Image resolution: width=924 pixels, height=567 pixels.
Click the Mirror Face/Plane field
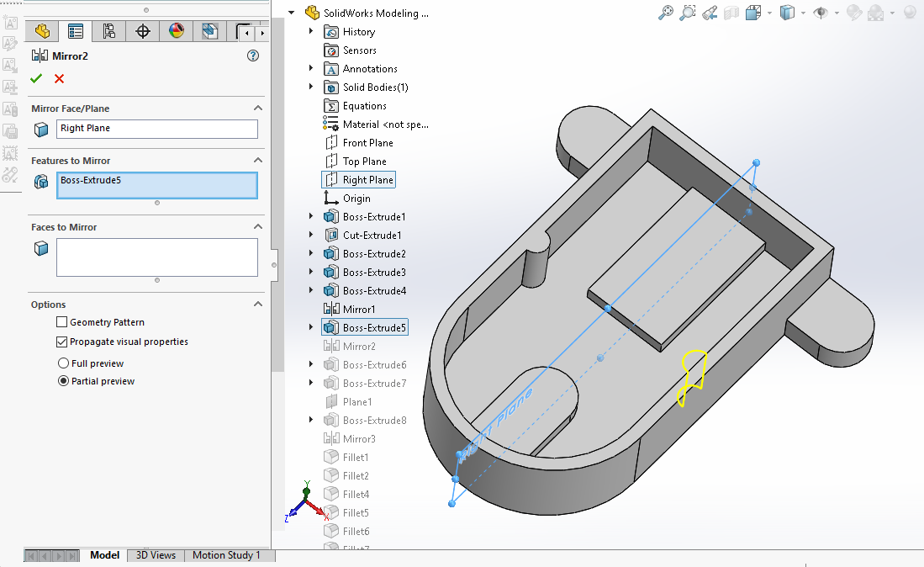156,129
